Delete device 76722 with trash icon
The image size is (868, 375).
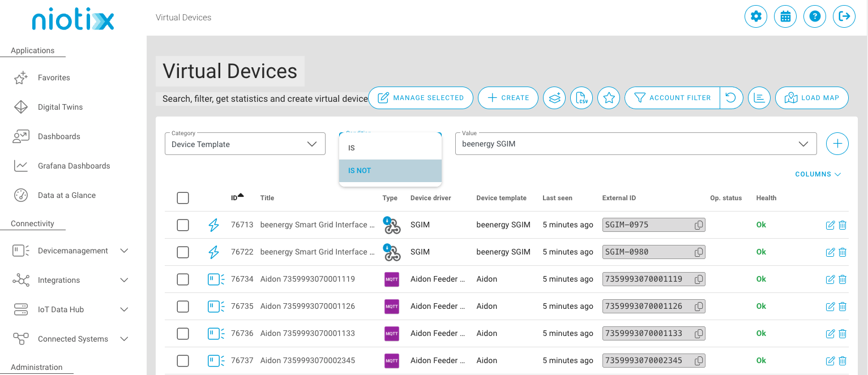click(843, 252)
